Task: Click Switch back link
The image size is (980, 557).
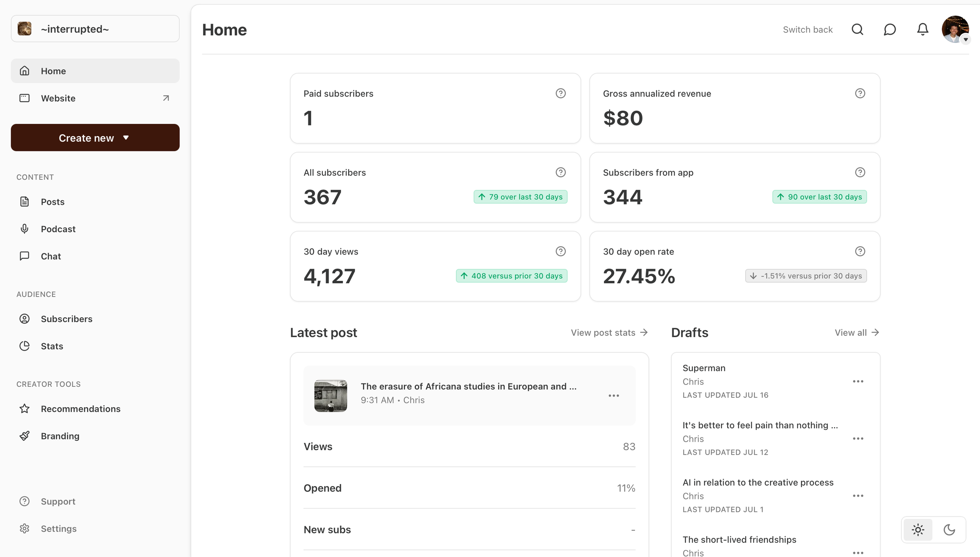Action: [808, 30]
